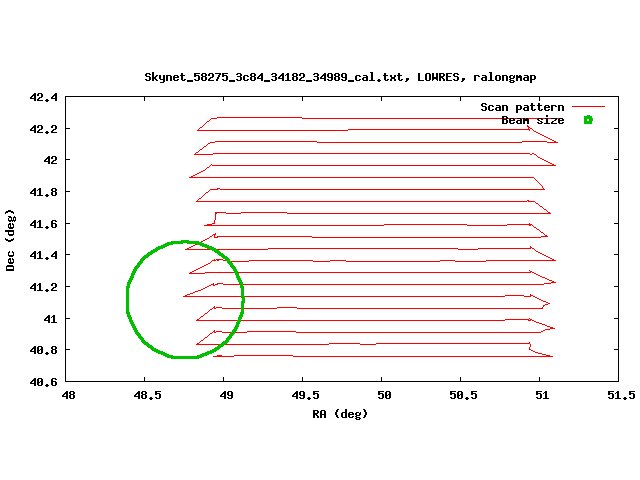Click the 48 RA tick label
The width and height of the screenshot is (640, 480).
68,395
